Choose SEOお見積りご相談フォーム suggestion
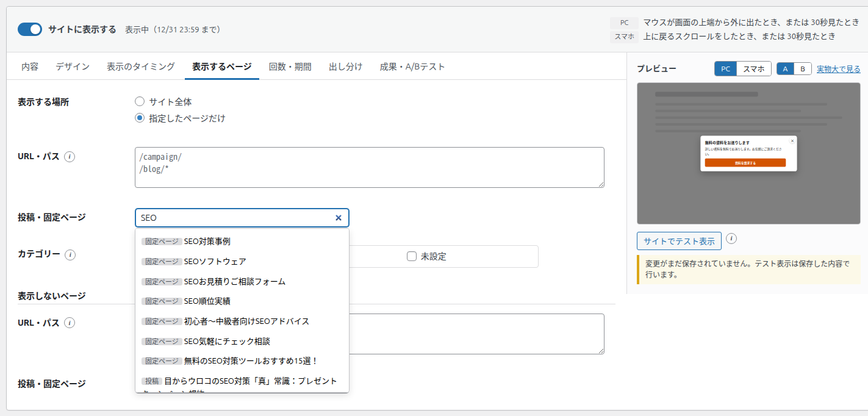868x416 pixels. [242, 281]
